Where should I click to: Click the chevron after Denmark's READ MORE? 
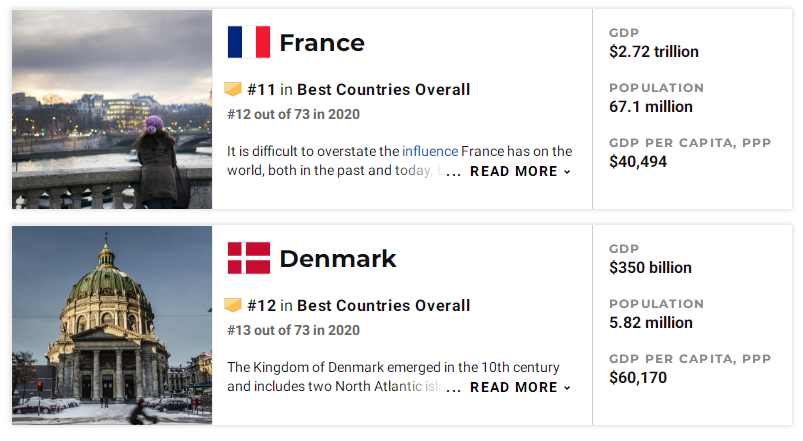[x=567, y=388]
